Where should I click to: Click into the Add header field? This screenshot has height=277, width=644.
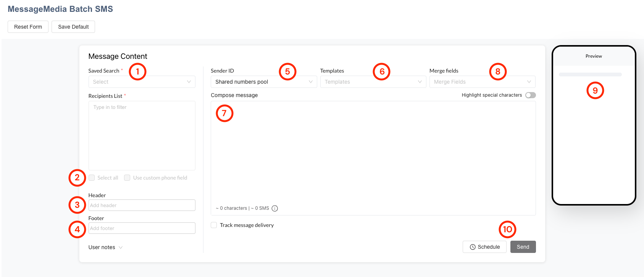142,205
